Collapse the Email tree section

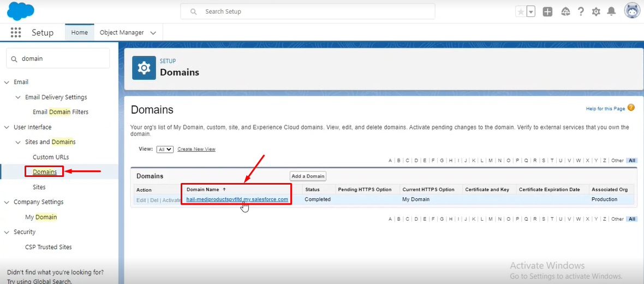[6, 82]
